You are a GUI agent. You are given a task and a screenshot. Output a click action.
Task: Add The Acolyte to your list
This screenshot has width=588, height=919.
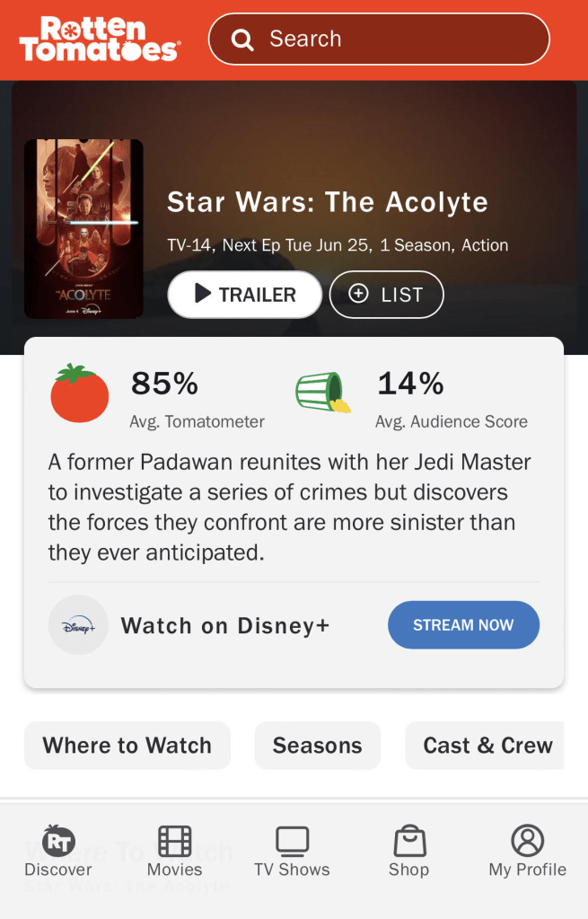click(386, 295)
